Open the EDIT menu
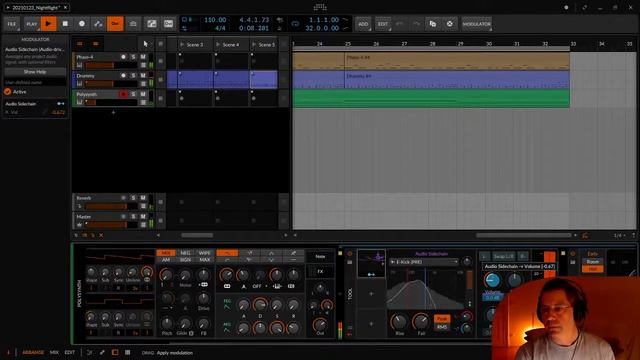640x360 pixels. 382,24
